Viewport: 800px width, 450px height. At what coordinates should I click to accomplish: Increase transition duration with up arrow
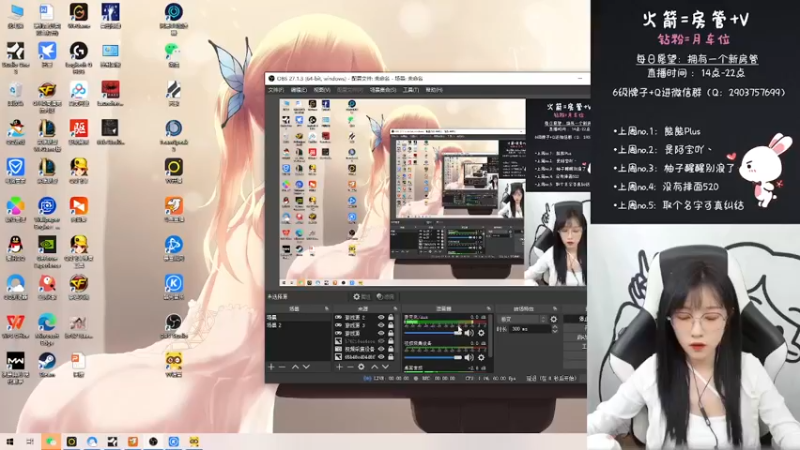click(555, 327)
